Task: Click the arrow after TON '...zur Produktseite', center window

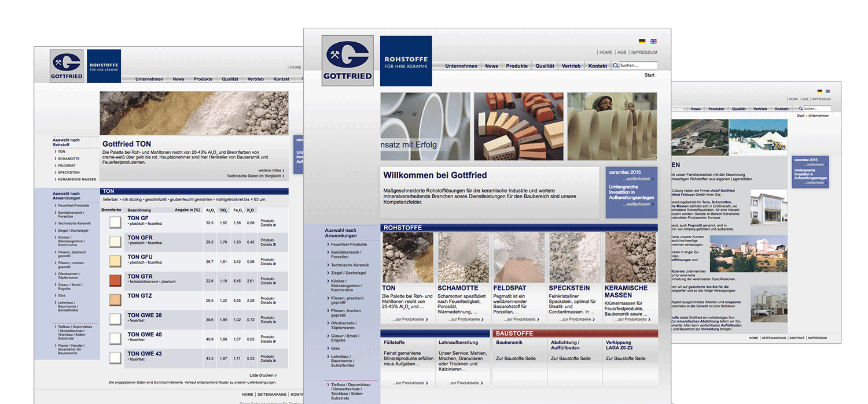Action: tap(426, 319)
